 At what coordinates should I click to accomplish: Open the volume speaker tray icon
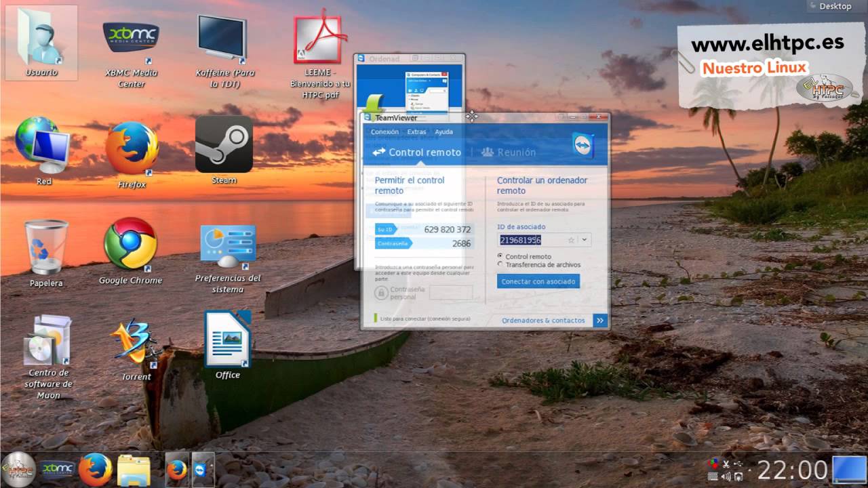726,476
